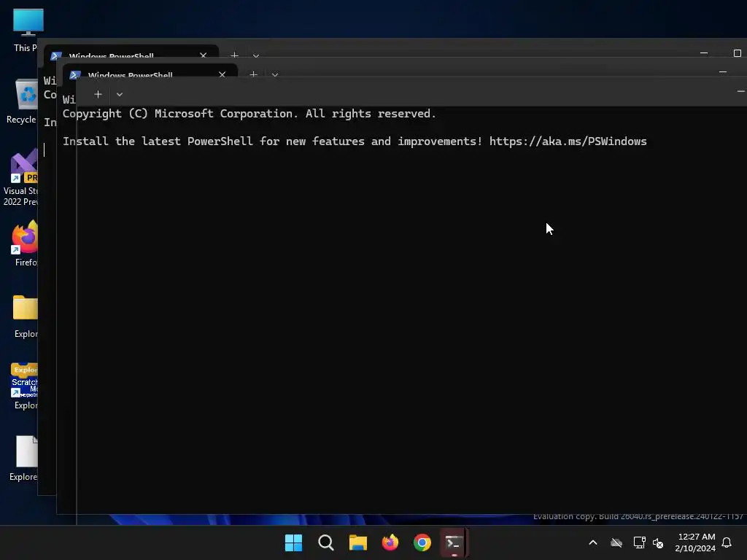The height and width of the screenshot is (560, 747).
Task: Expand the profile dropdown in the front terminal window
Action: point(120,94)
